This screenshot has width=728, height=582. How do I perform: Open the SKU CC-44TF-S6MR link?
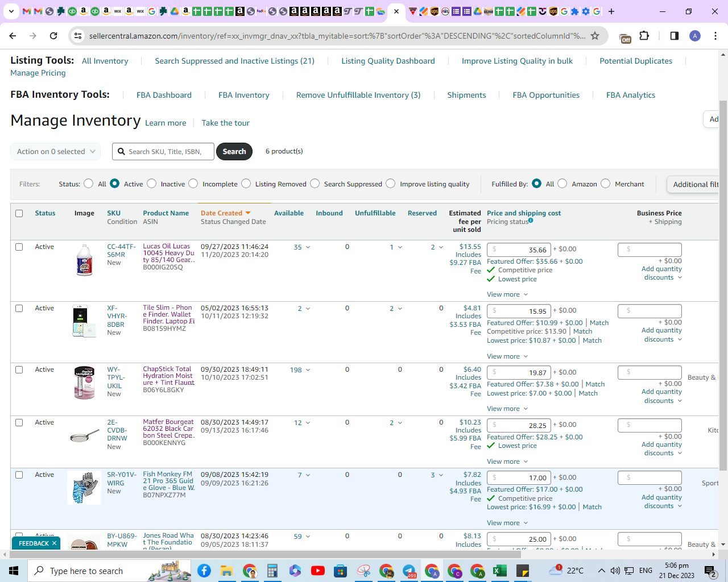[122, 251]
